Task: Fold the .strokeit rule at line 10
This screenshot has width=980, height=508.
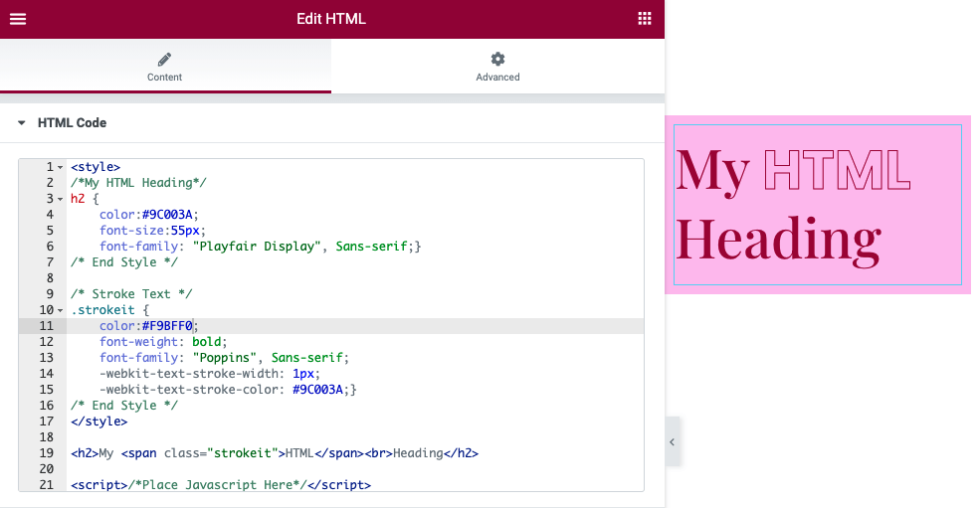Action: [61, 310]
